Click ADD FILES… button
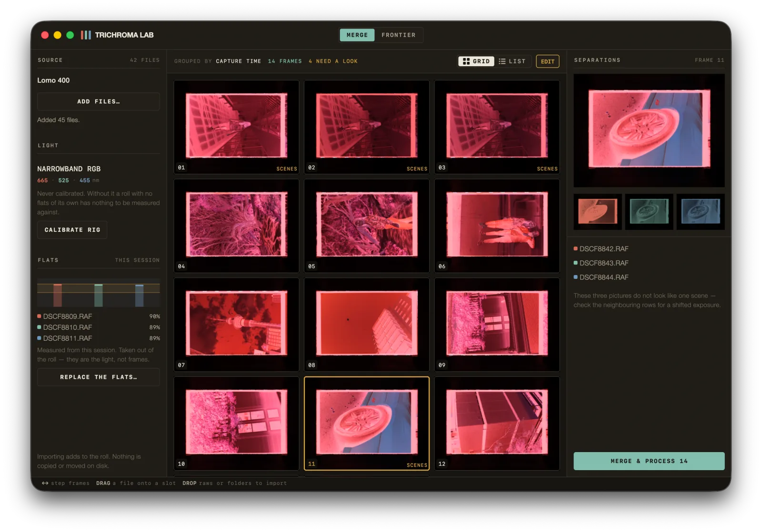 (99, 101)
